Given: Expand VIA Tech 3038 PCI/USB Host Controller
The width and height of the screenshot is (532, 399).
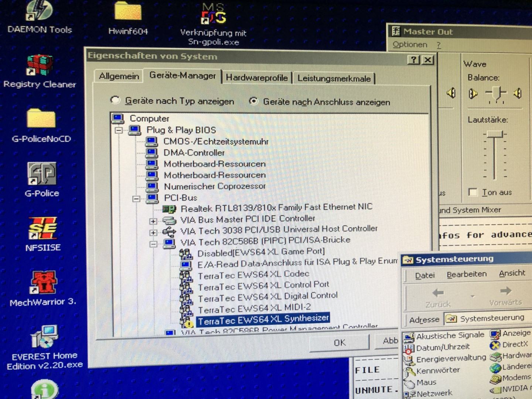Looking at the screenshot, I should (x=153, y=233).
